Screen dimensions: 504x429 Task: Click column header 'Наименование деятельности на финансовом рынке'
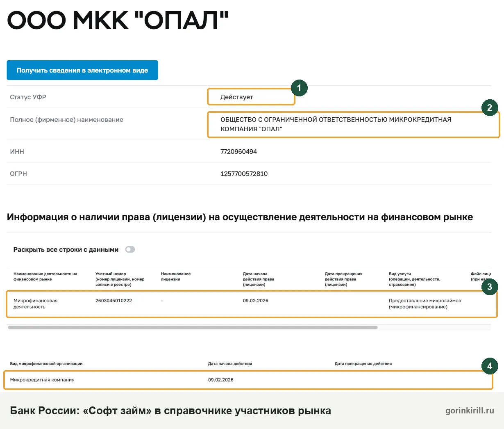coord(45,276)
